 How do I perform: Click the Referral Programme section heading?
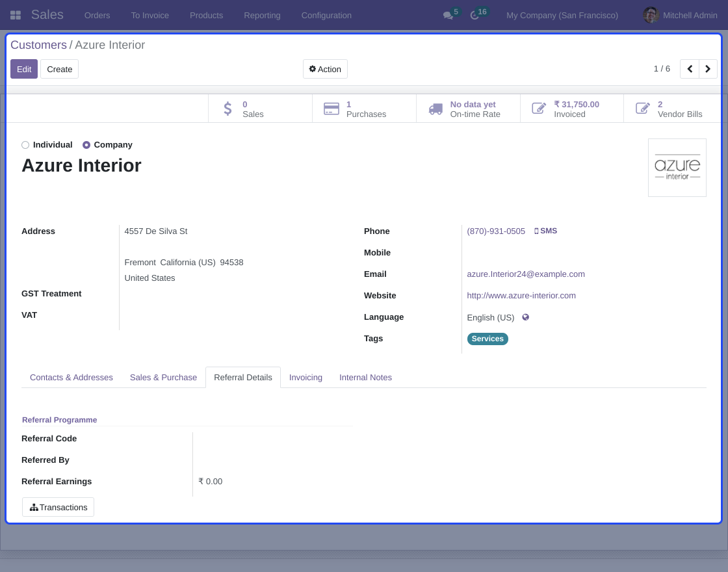(59, 420)
